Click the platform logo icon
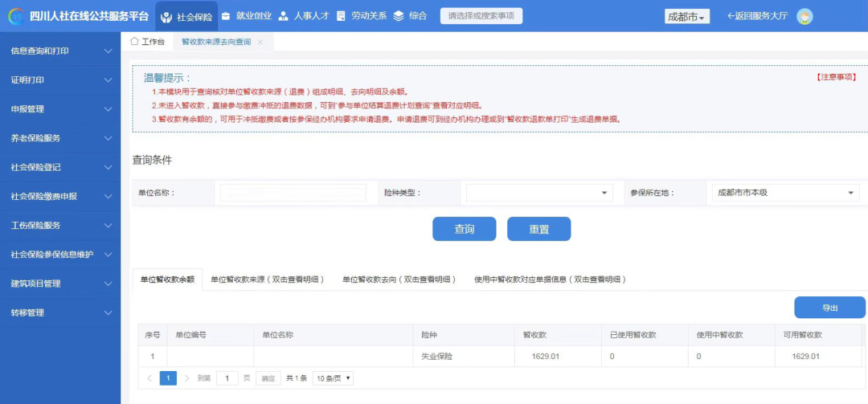The image size is (868, 404). 17,16
